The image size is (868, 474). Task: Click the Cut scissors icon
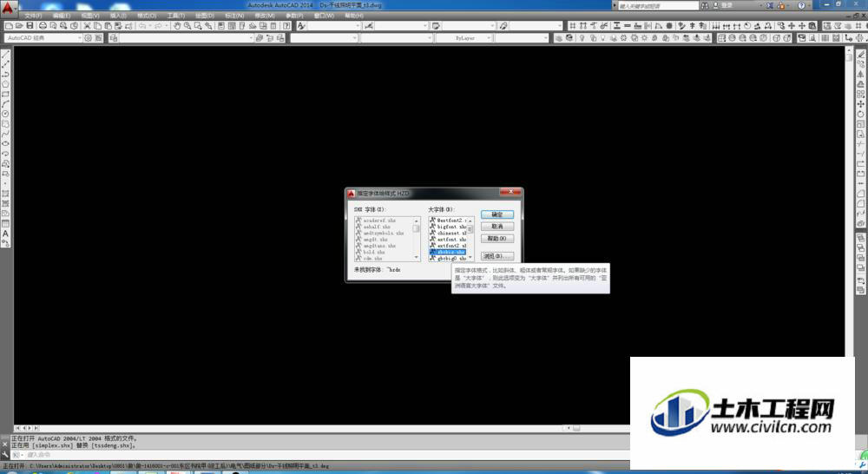(x=87, y=25)
